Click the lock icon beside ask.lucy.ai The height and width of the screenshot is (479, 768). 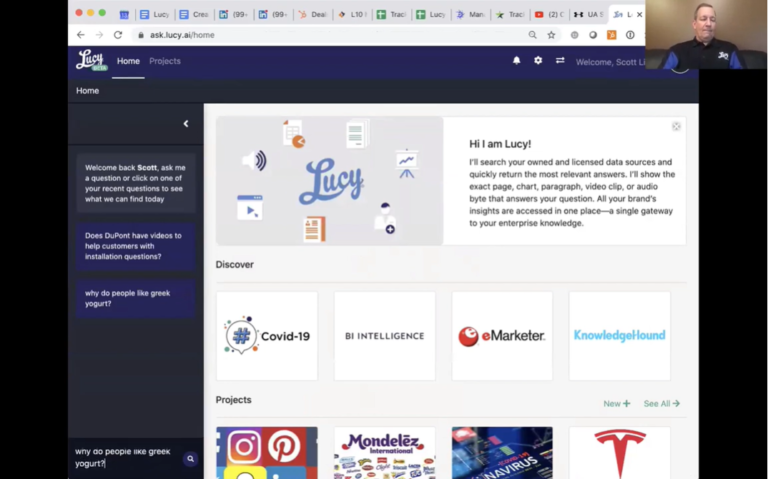(x=141, y=35)
